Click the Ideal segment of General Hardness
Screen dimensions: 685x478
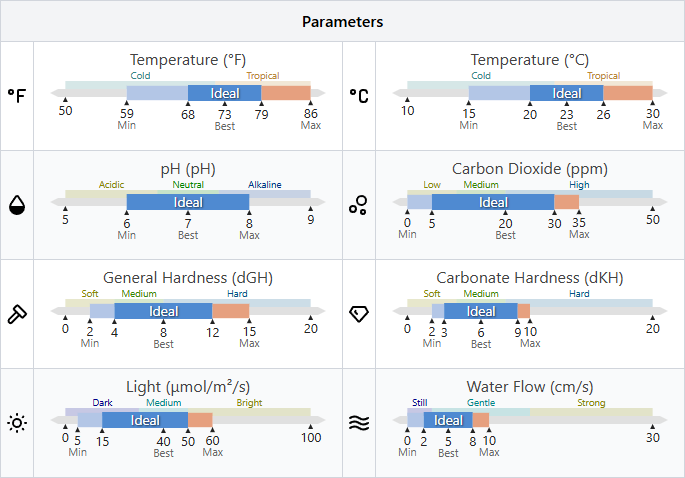[x=163, y=311]
